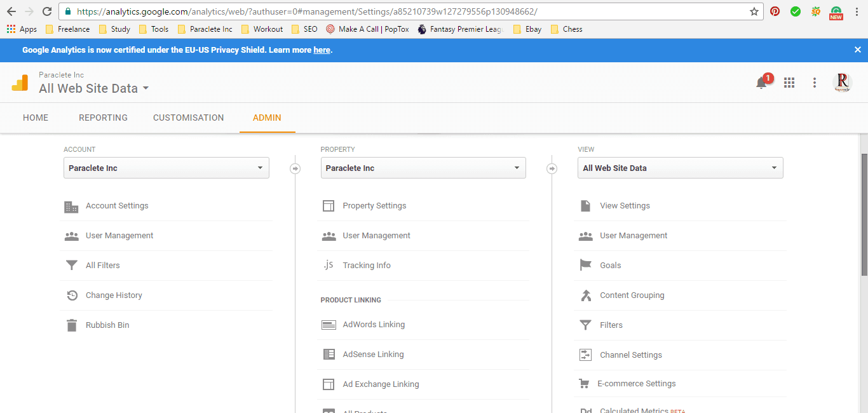Click arrow connector between Account and Property
Screen dimensions: 868x413
pyautogui.click(x=295, y=168)
